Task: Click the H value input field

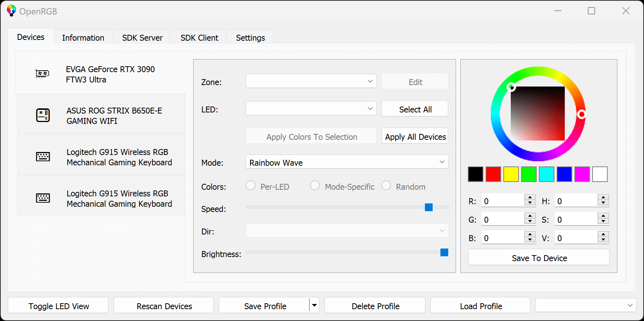Action: (x=576, y=201)
